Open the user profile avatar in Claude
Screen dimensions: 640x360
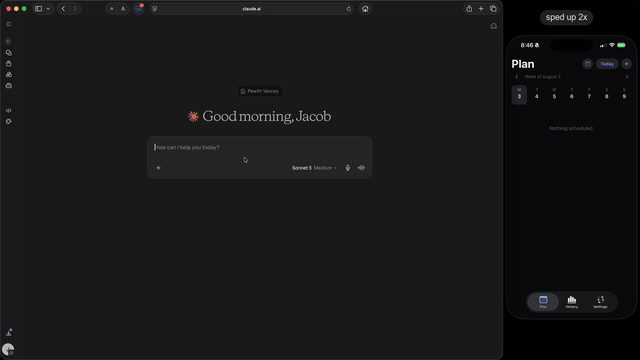click(x=8, y=349)
